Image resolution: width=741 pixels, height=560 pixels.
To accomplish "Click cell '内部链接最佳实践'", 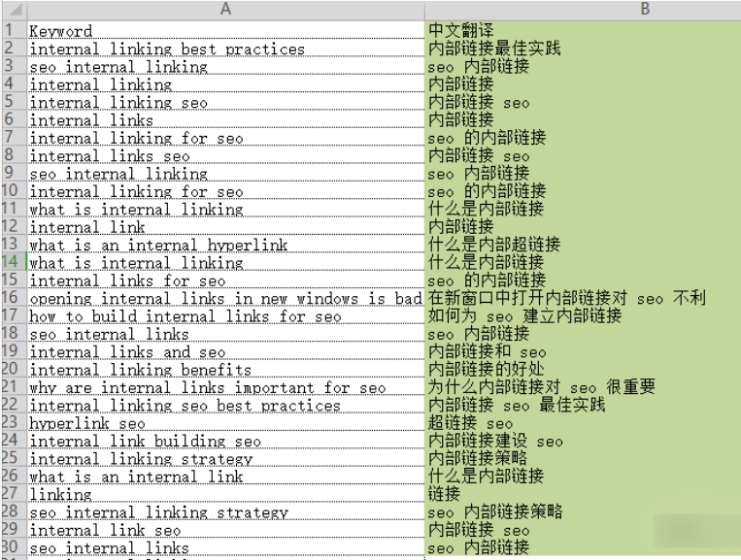I will [583, 48].
